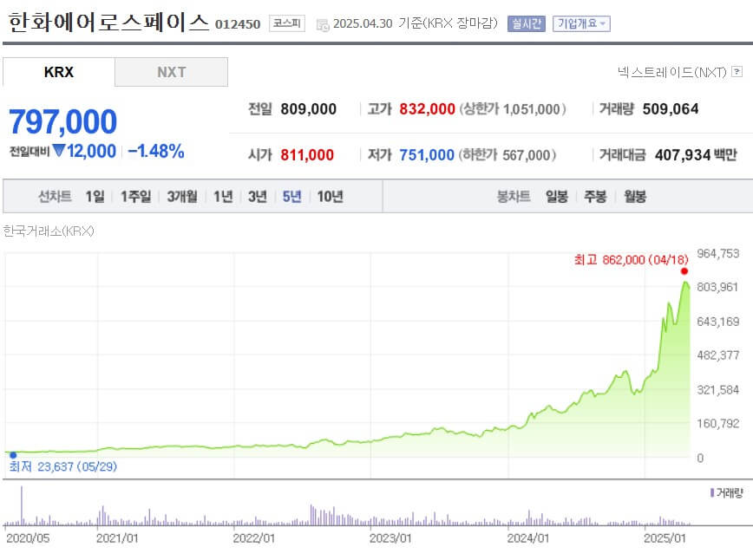Switch to 일봉 daily candle chart
This screenshot has height=560, width=753.
click(x=557, y=197)
